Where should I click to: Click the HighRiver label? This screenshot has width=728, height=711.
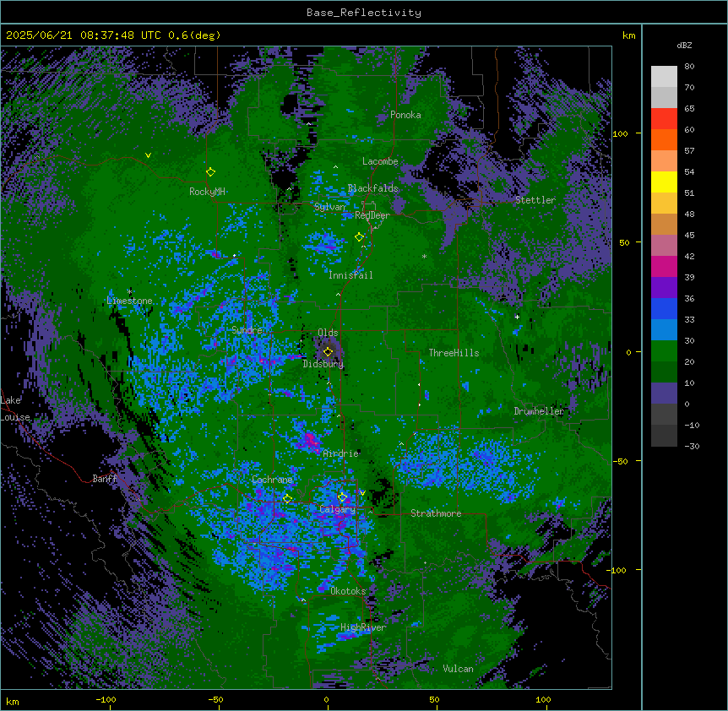coord(363,627)
